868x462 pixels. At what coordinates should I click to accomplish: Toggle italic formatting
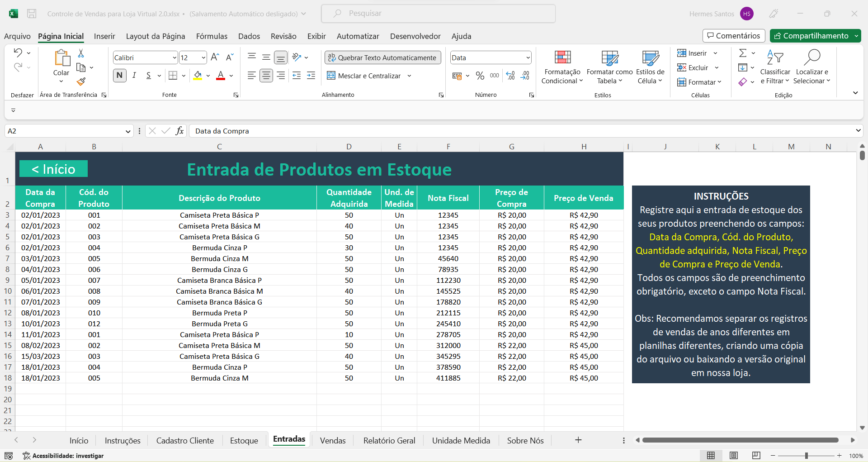[x=134, y=76]
